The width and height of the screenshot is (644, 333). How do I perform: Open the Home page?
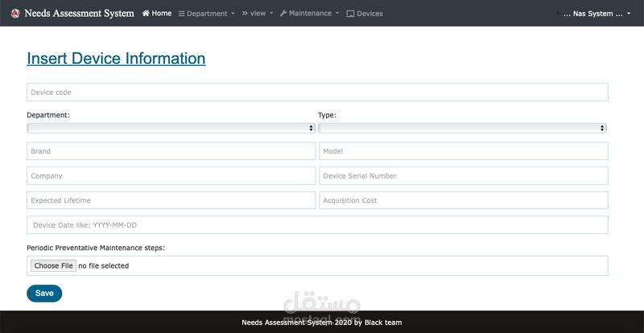coord(157,13)
